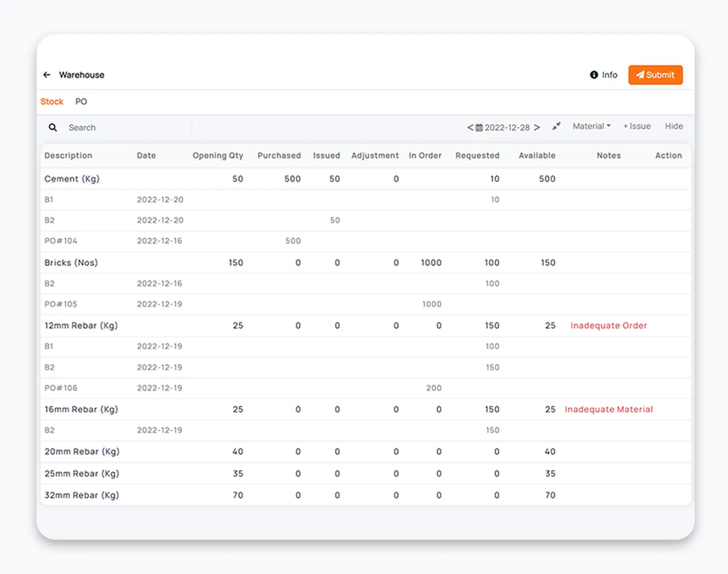This screenshot has width=728, height=574.
Task: Click the PO#106 sub-row
Action: pos(365,388)
